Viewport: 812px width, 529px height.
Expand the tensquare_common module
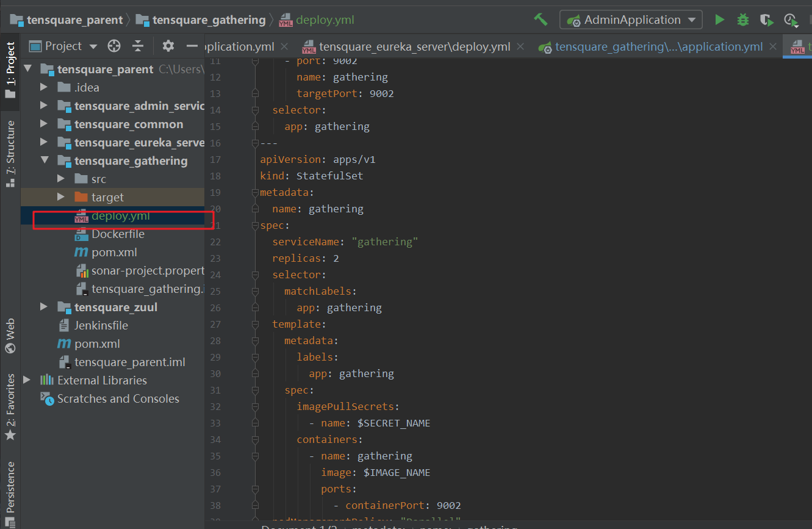coord(44,124)
